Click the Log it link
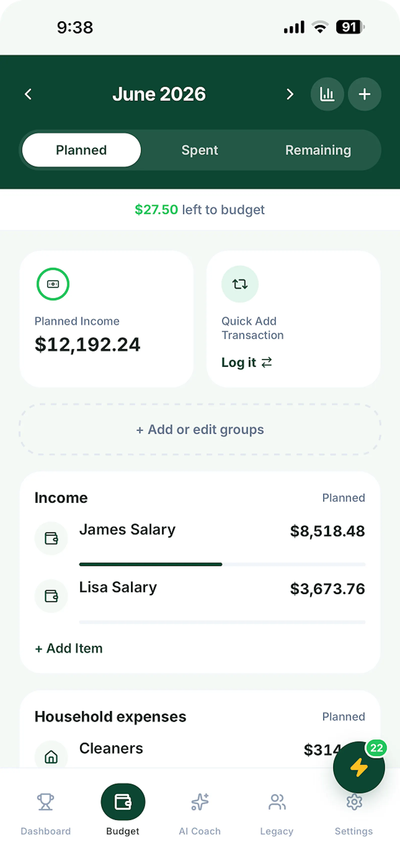This screenshot has height=868, width=400. [246, 362]
